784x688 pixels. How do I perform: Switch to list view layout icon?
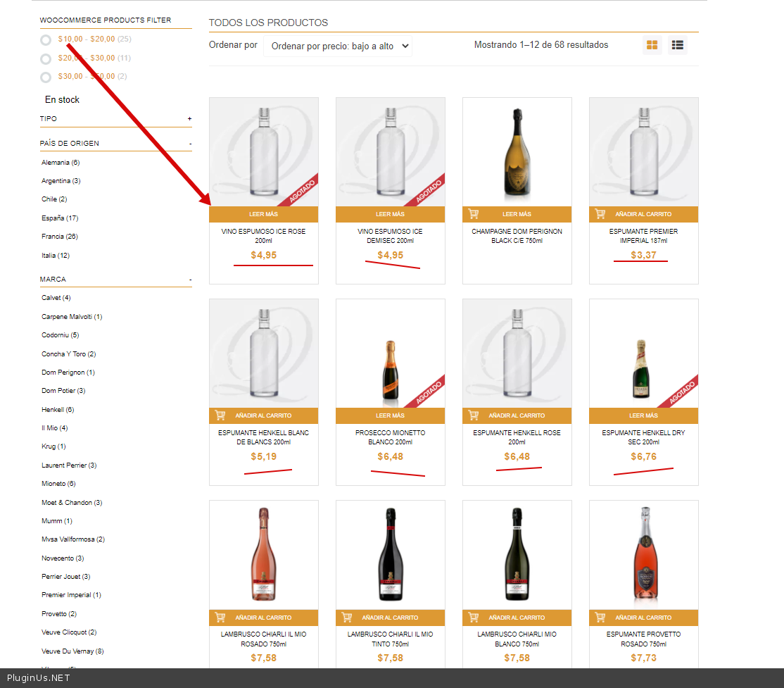point(677,45)
